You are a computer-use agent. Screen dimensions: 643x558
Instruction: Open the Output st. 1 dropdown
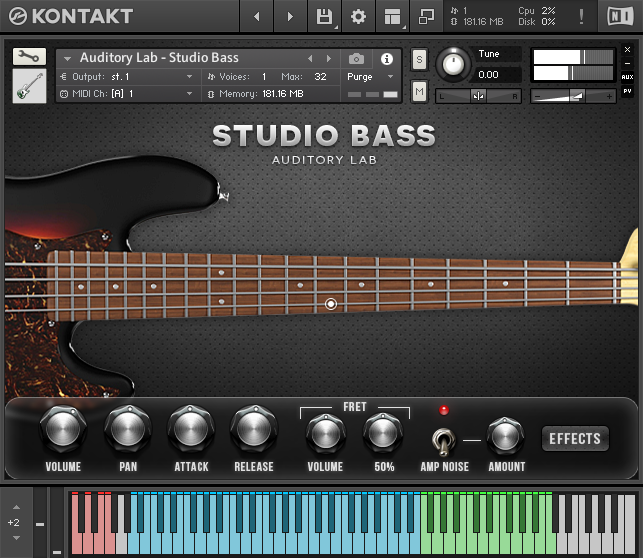click(127, 77)
